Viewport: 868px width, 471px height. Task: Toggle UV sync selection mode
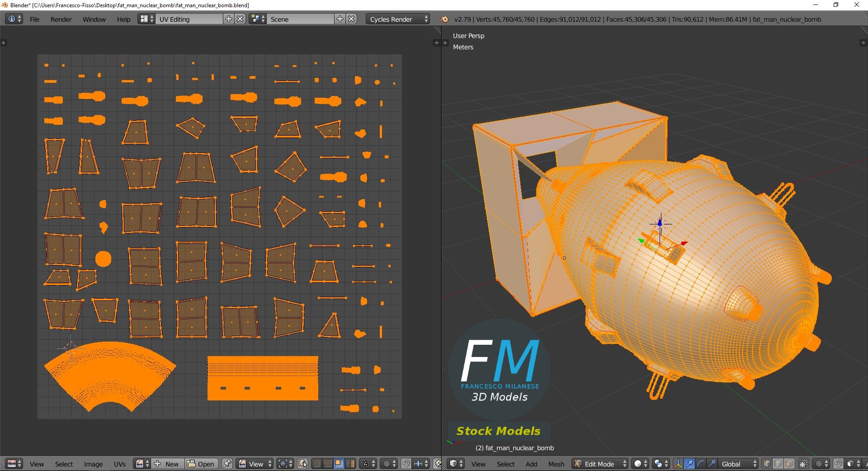pos(303,464)
